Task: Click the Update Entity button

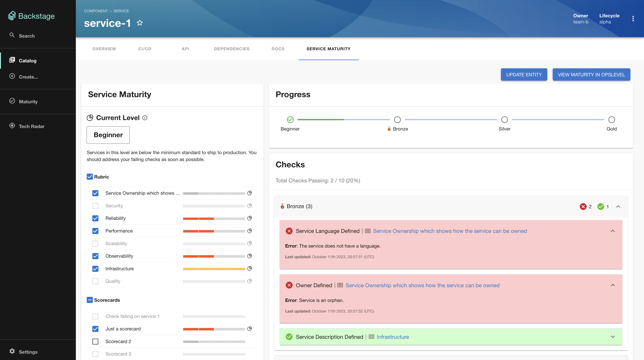Action: [x=524, y=75]
